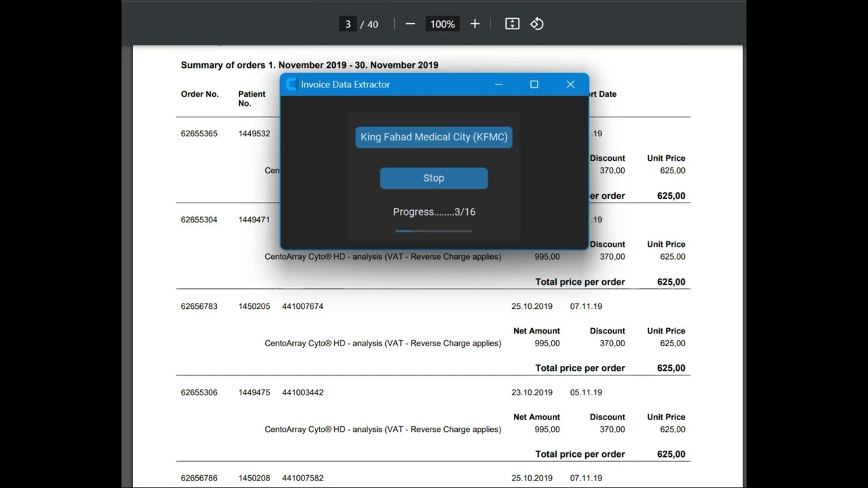Viewport: 868px width, 488px height.
Task: Click order number 62655365
Action: [199, 134]
